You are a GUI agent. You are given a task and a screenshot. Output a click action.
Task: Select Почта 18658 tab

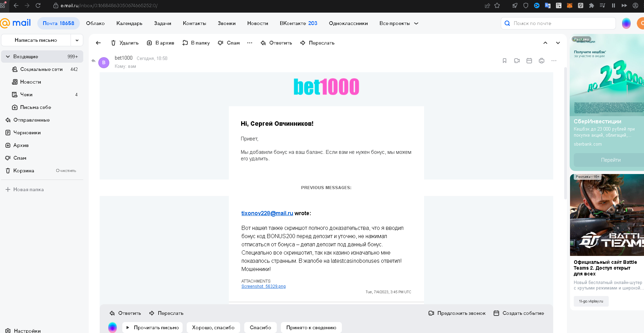(x=59, y=23)
